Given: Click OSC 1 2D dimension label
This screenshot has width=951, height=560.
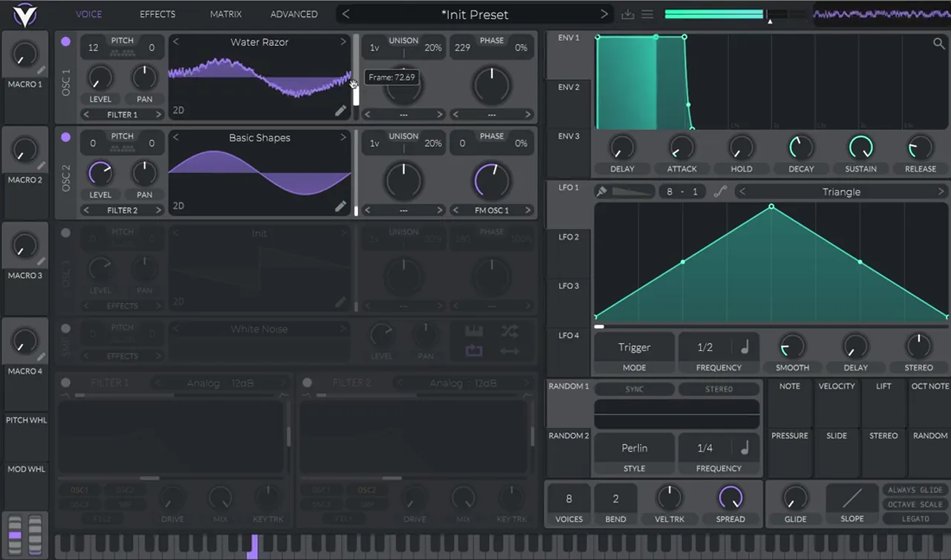Looking at the screenshot, I should [178, 111].
